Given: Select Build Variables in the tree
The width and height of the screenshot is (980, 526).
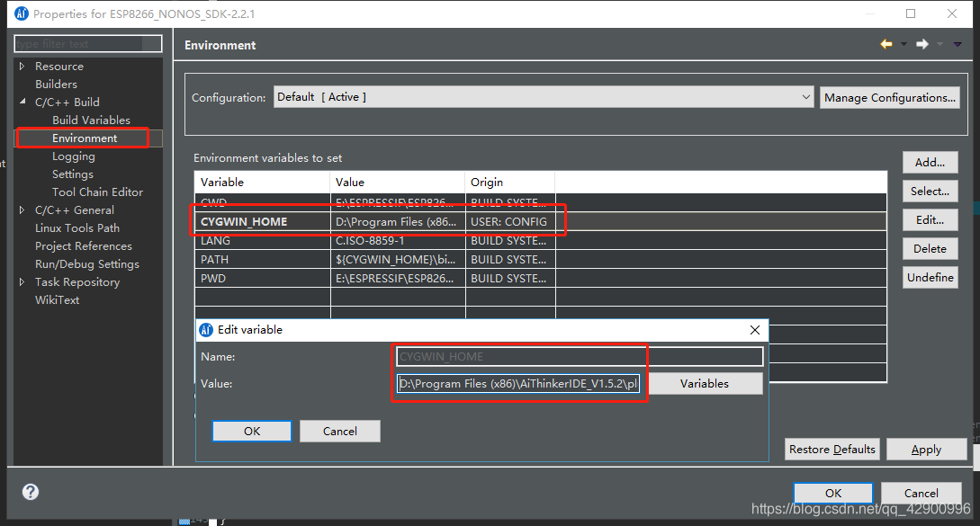Looking at the screenshot, I should pyautogui.click(x=91, y=120).
